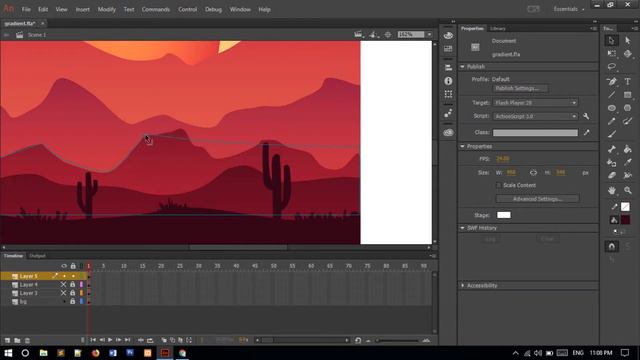Open the Script ActionScript dropdown

[x=536, y=116]
